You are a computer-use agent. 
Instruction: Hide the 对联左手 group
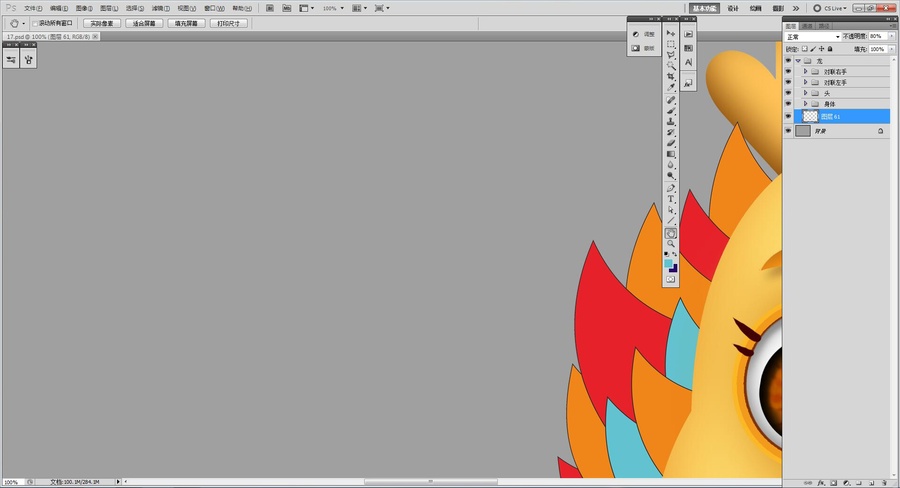click(788, 82)
